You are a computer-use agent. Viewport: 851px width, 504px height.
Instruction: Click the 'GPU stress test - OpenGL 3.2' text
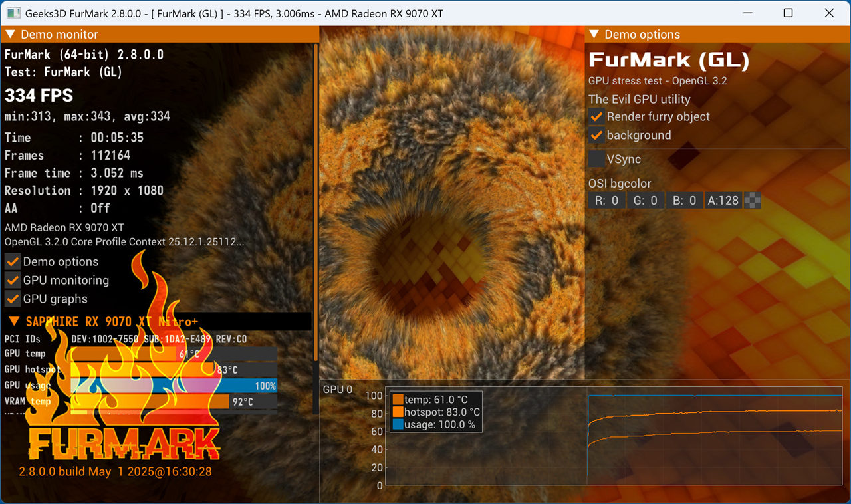658,81
